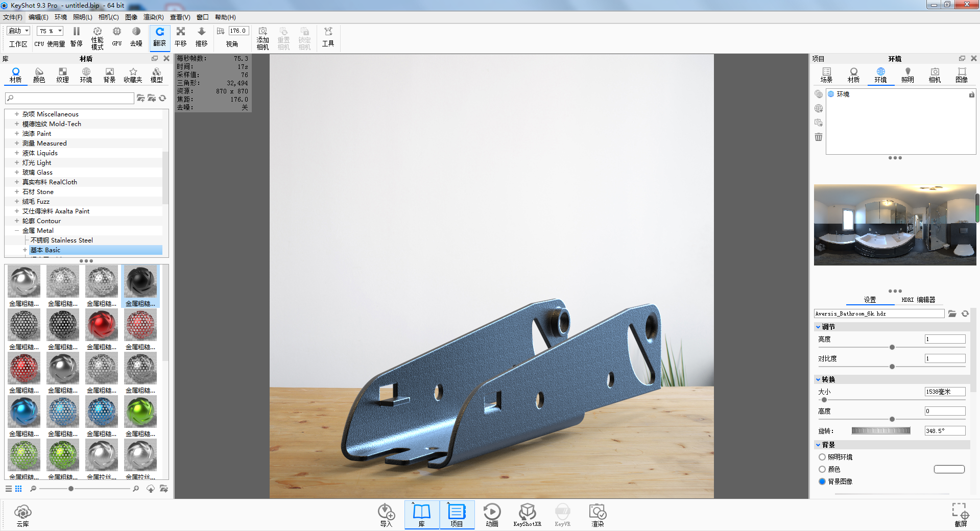Open the 设置 (Settings) environment tab
Image resolution: width=980 pixels, height=531 pixels.
pyautogui.click(x=870, y=300)
